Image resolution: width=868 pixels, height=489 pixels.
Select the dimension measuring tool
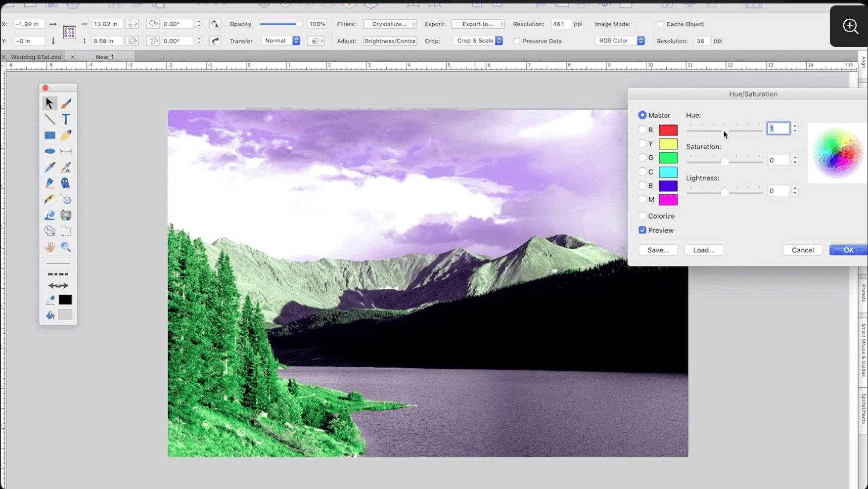[x=66, y=151]
